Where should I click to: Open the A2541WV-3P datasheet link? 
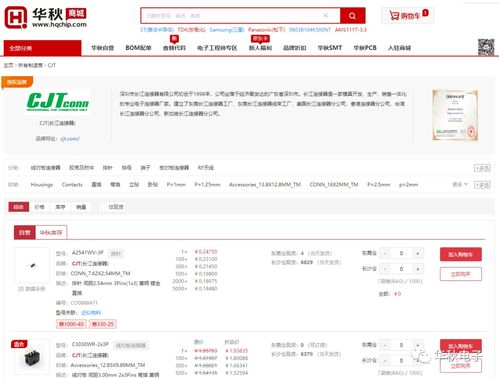tap(32, 289)
